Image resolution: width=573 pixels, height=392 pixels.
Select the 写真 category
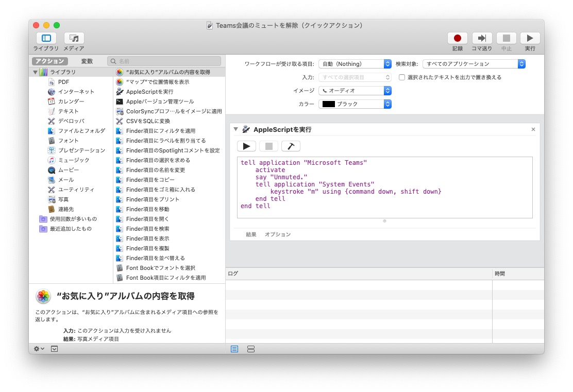(x=72, y=199)
